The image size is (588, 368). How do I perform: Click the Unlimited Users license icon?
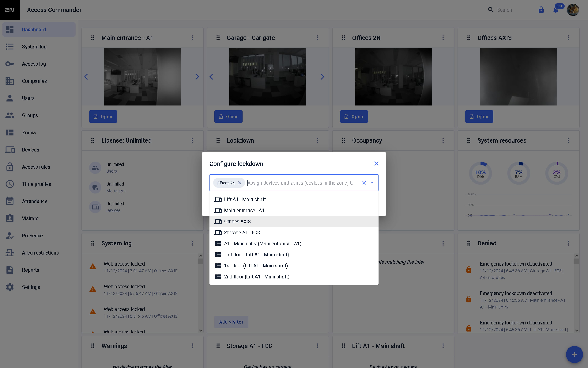point(95,168)
